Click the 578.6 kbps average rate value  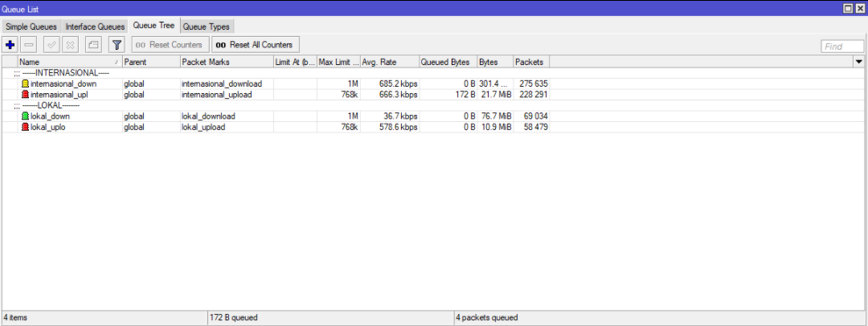[x=397, y=128]
